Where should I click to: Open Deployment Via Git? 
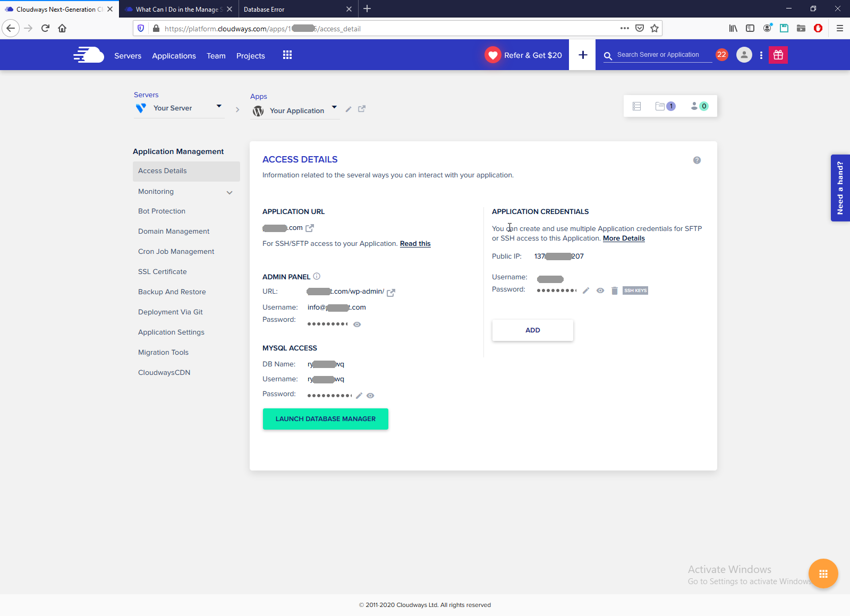click(170, 312)
